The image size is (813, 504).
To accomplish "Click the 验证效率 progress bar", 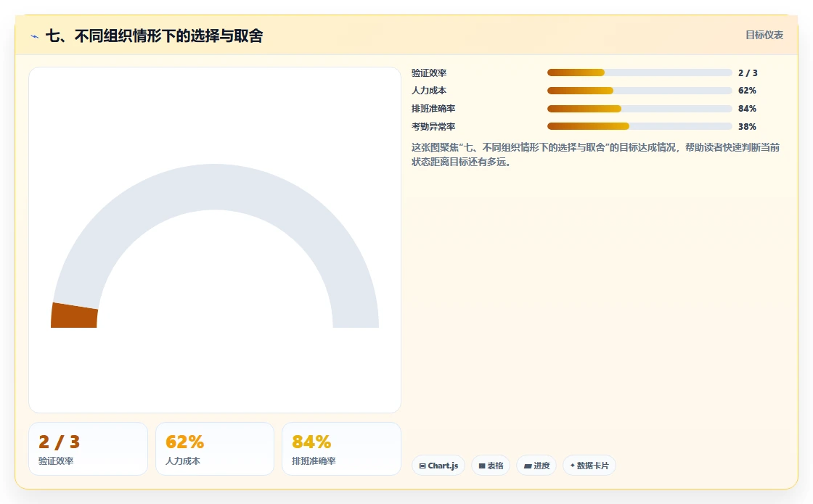I will (x=640, y=73).
